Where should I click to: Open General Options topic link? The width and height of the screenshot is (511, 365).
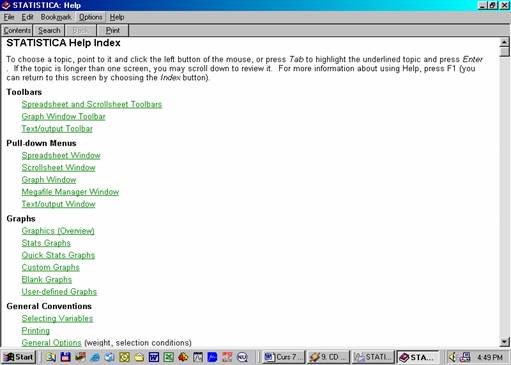click(x=51, y=343)
